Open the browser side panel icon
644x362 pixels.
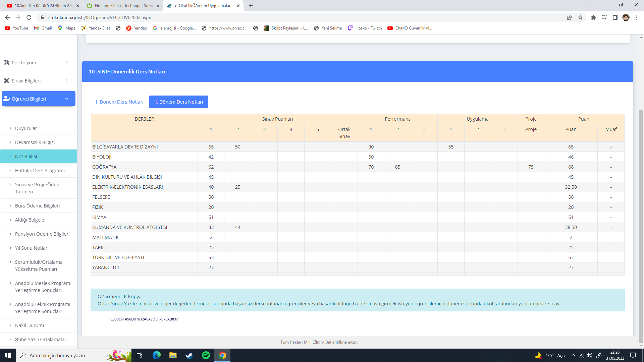[x=615, y=17]
